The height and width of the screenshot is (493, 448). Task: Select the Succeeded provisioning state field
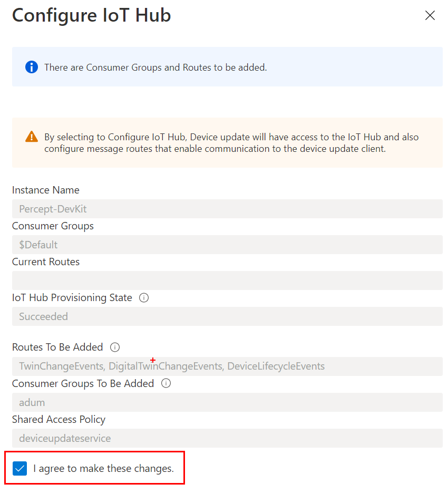227,316
